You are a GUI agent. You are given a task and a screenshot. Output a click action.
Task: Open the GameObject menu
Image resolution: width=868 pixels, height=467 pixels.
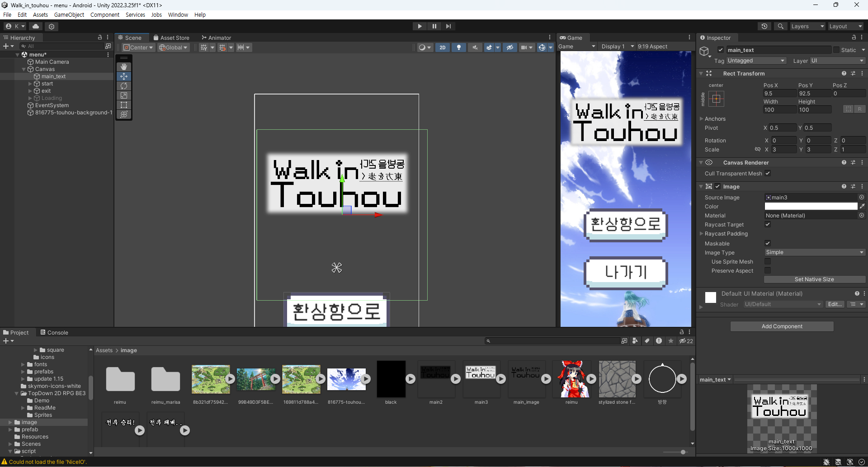tap(69, 15)
